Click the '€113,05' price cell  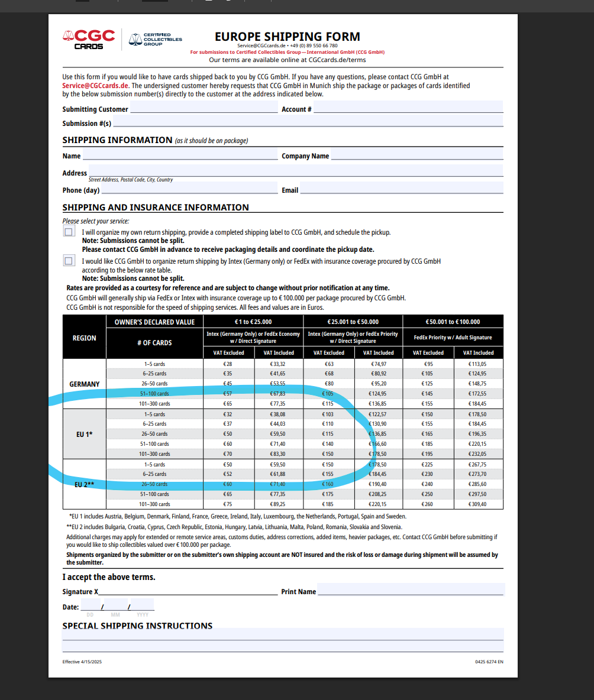pos(477,364)
